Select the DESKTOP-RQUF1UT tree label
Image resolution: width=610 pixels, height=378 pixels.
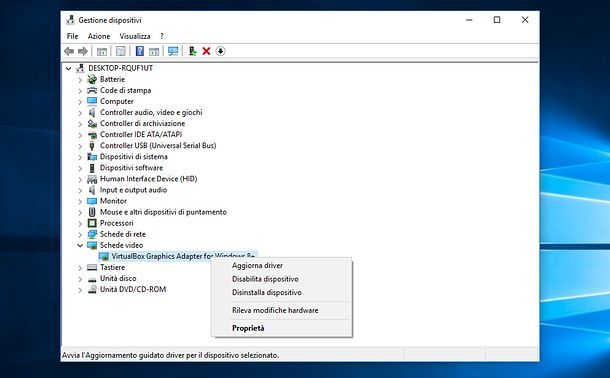click(x=121, y=68)
